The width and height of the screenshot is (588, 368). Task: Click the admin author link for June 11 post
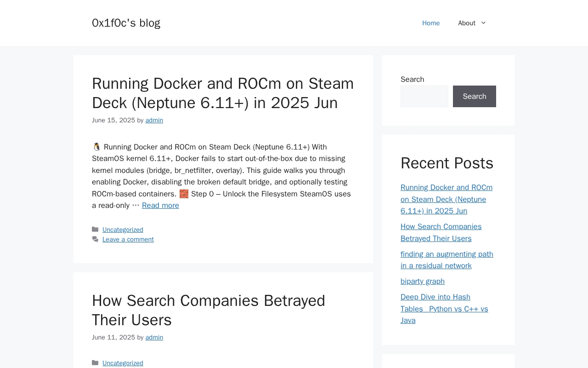(x=154, y=337)
